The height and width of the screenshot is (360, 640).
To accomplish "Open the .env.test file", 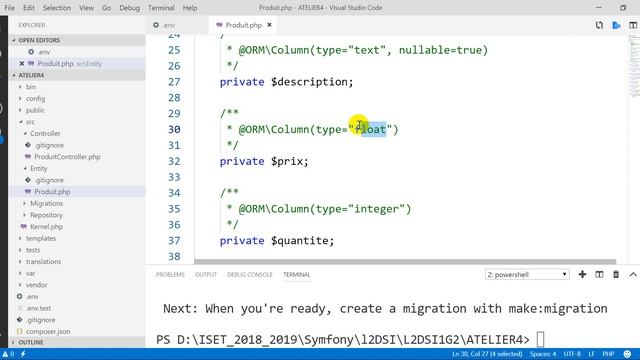I will (x=77, y=308).
